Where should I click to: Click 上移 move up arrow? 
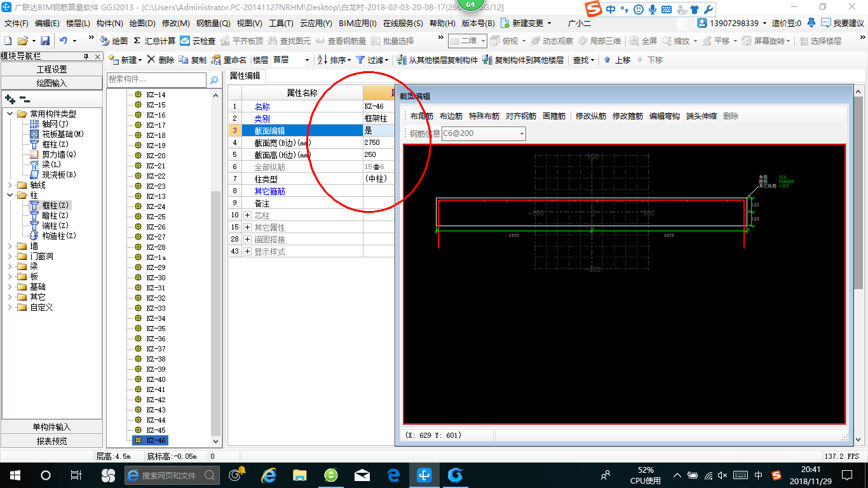pyautogui.click(x=616, y=60)
